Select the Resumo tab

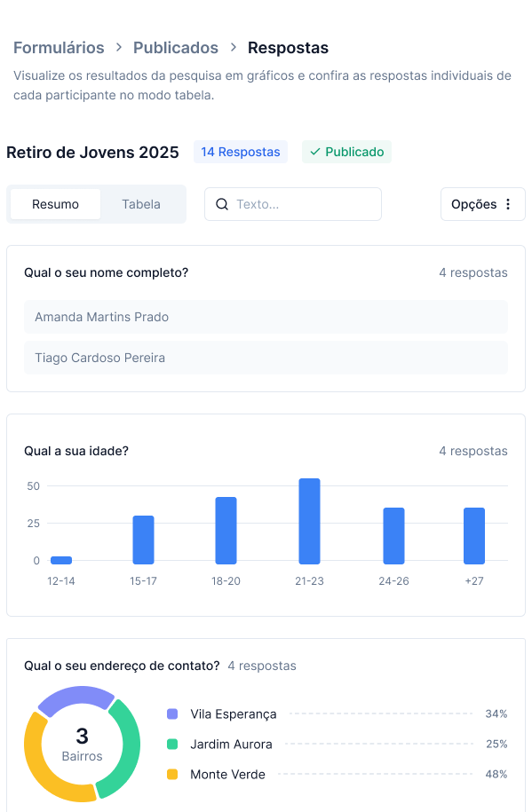pos(55,204)
